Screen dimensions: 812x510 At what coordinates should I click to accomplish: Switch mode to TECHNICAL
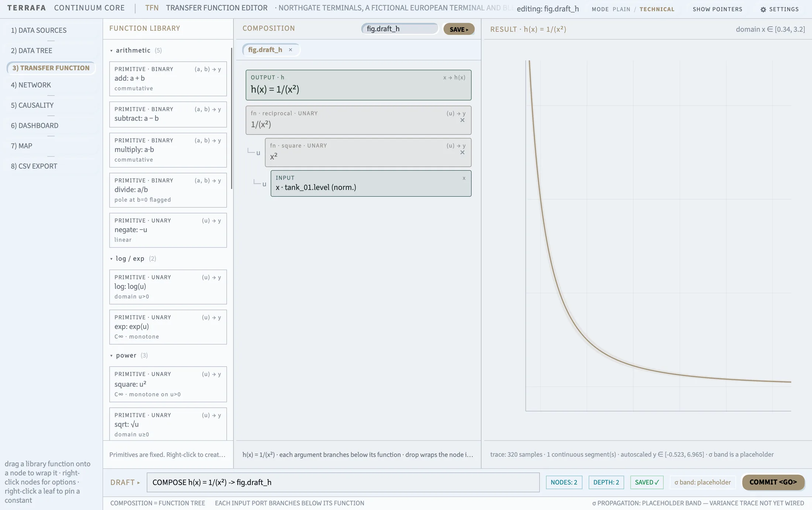click(x=657, y=9)
